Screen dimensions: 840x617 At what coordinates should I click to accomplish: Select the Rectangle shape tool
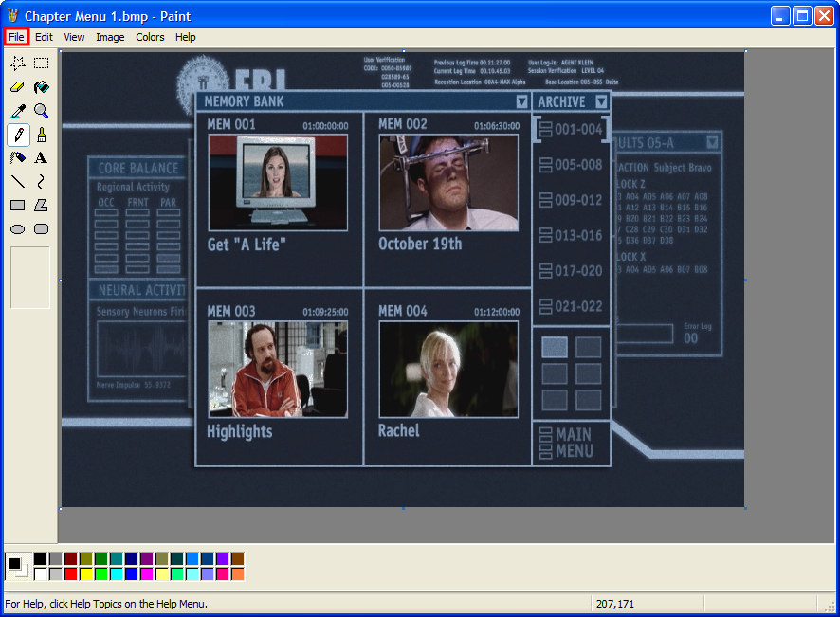click(18, 205)
